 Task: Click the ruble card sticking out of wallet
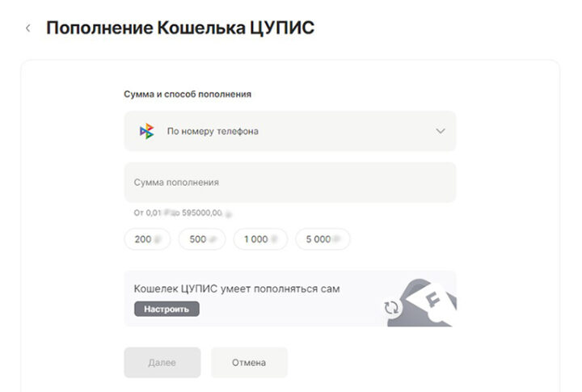pyautogui.click(x=435, y=300)
